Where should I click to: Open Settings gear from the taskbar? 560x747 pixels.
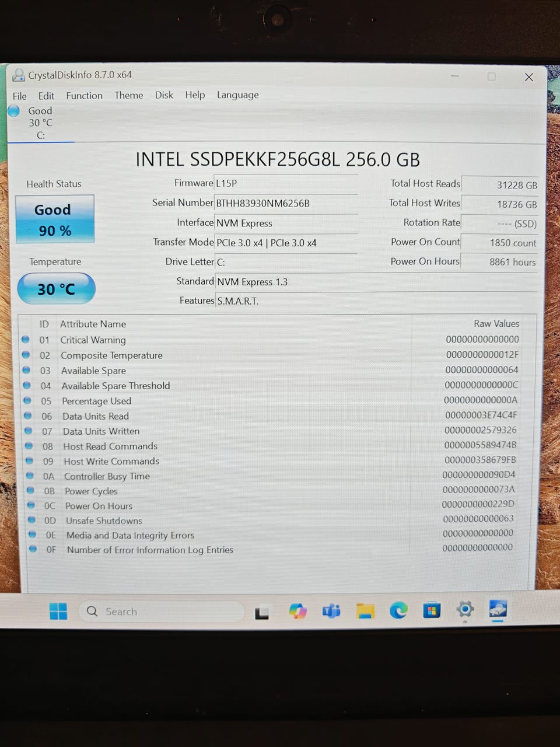point(465,610)
